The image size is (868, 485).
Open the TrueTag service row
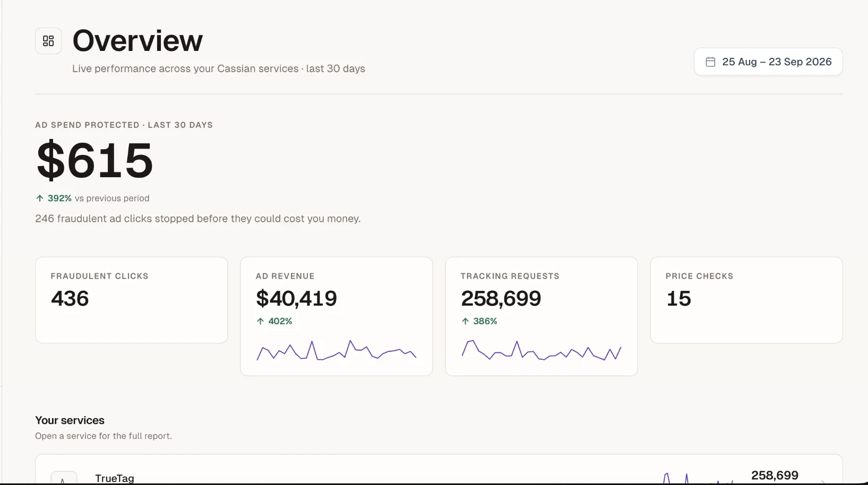pyautogui.click(x=439, y=470)
